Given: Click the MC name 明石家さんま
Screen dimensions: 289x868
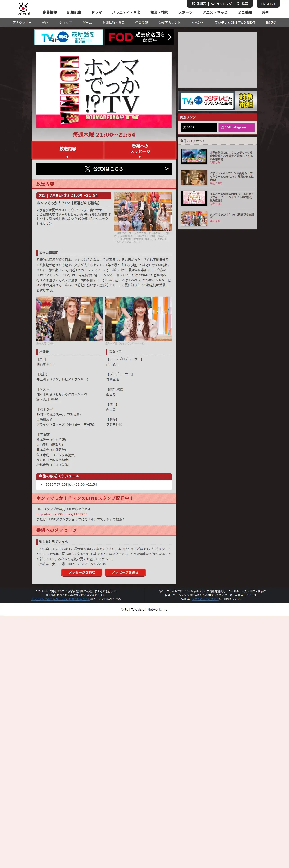Looking at the screenshot, I should click(x=46, y=364).
